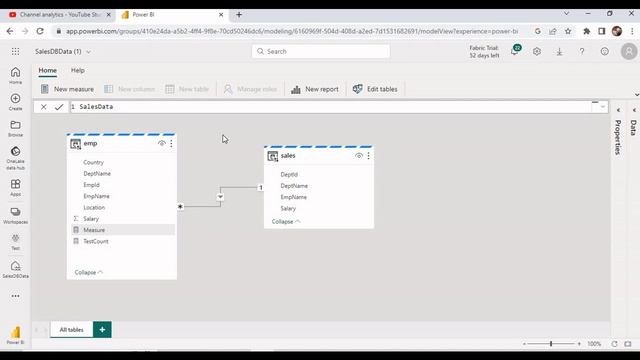Screen dimensions: 640x360
Task: Open OneLake data hub
Action: click(16, 158)
